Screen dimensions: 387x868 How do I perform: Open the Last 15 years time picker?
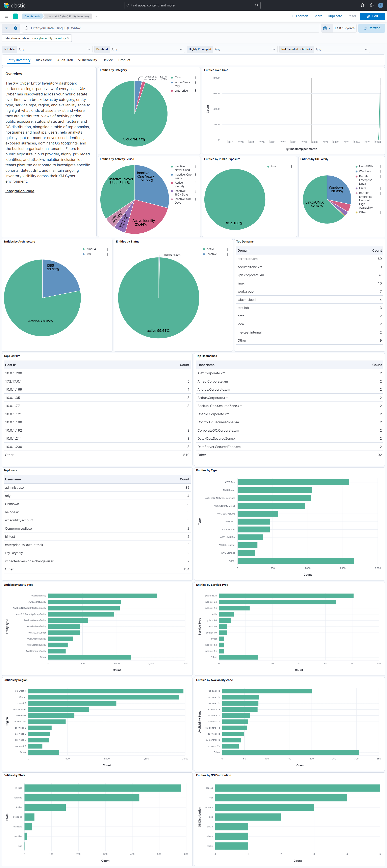345,28
